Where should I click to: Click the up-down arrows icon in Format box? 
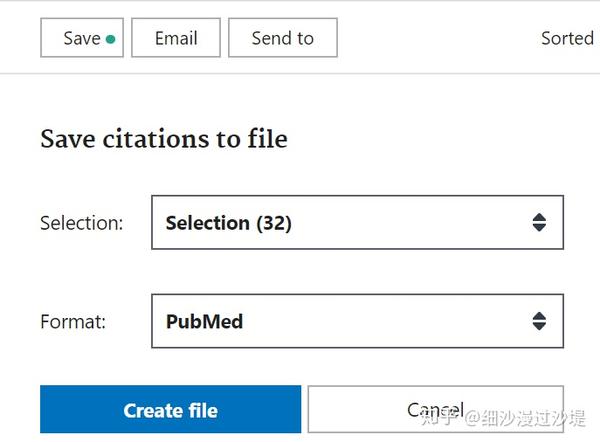coord(539,321)
